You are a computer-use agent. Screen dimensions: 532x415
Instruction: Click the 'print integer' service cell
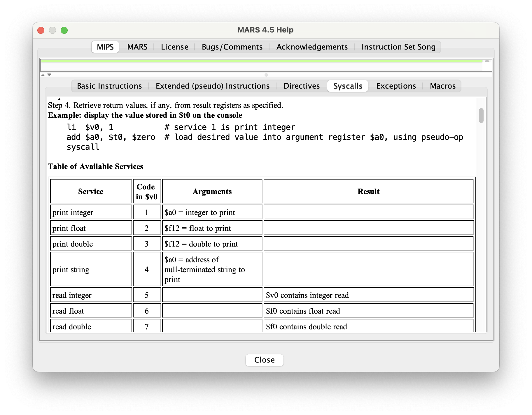click(x=91, y=212)
